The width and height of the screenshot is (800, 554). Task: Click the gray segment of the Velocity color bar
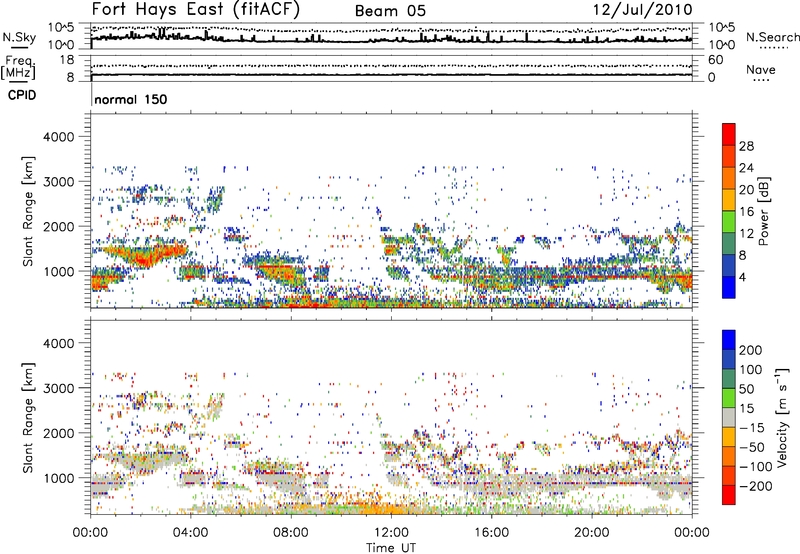tap(729, 417)
